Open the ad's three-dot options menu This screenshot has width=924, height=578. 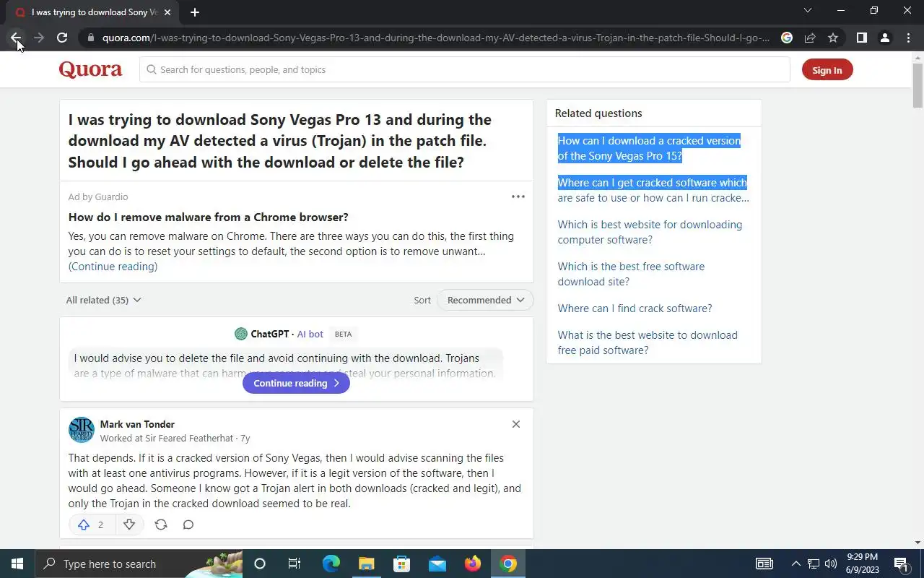518,197
